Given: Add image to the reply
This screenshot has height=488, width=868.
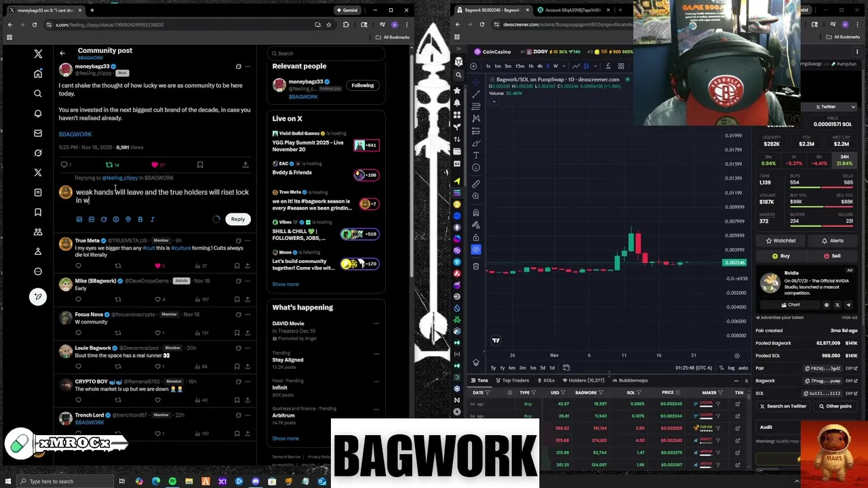Looking at the screenshot, I should 79,220.
